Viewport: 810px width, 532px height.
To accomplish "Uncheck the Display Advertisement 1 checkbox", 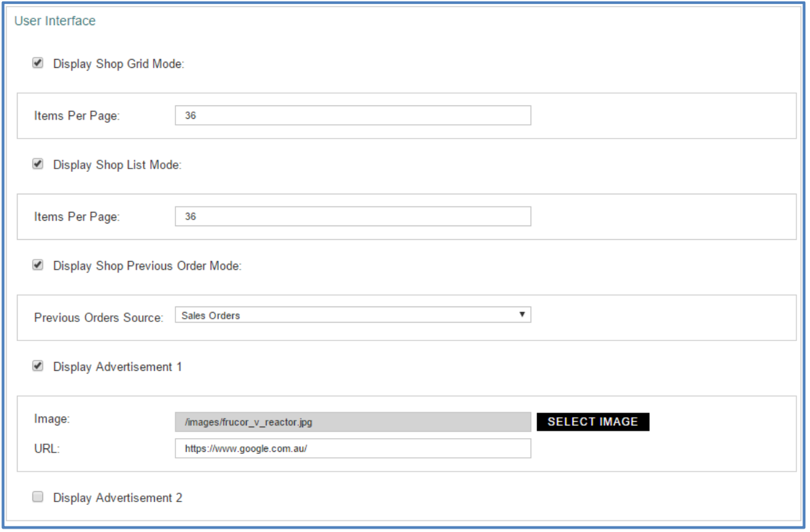I will tap(37, 366).
